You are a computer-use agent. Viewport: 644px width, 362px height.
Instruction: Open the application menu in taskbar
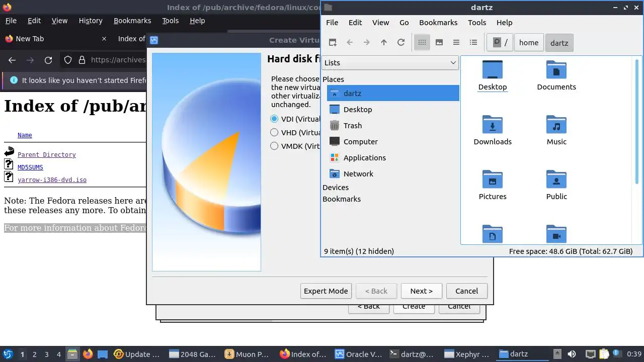pos(8,354)
